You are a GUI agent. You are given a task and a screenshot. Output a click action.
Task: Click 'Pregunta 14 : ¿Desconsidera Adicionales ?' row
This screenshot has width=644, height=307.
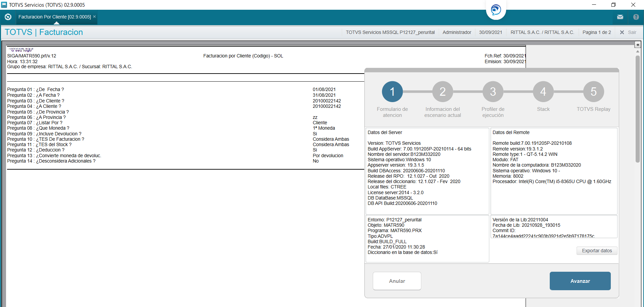coord(51,161)
